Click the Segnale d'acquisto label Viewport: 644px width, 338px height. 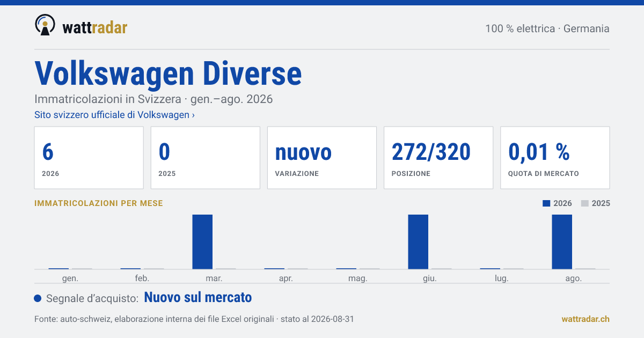click(x=93, y=298)
